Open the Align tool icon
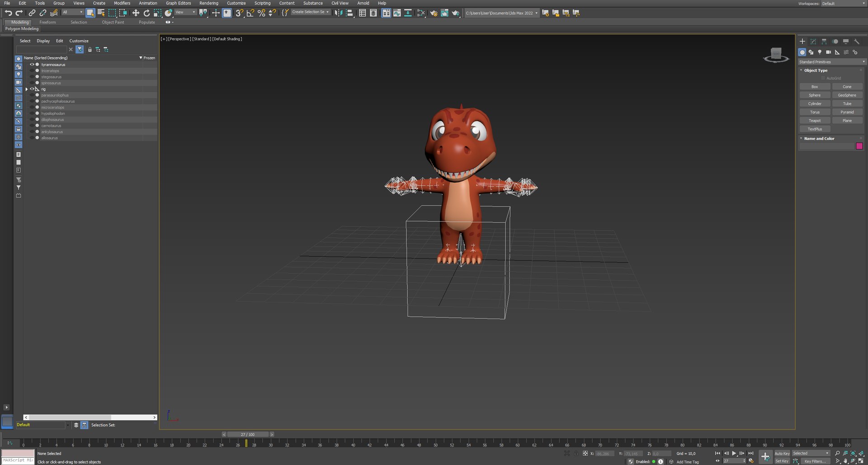Screen dimensions: 868x465 349,13
